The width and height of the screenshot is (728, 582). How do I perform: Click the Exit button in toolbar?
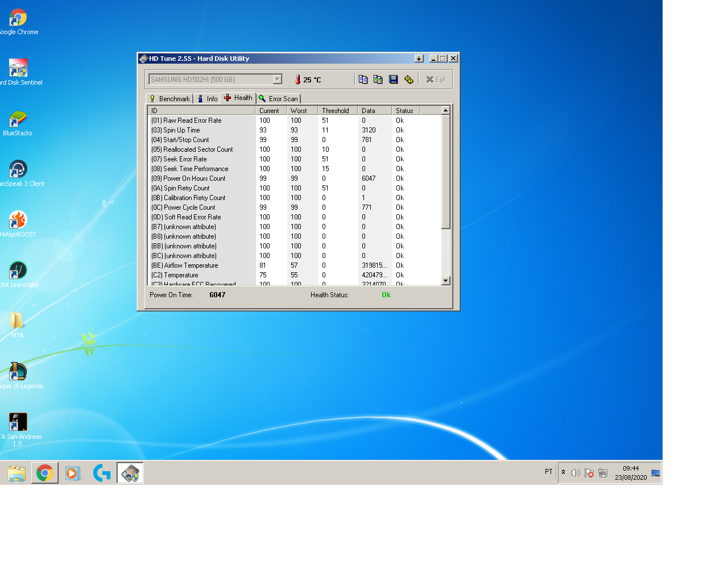436,80
